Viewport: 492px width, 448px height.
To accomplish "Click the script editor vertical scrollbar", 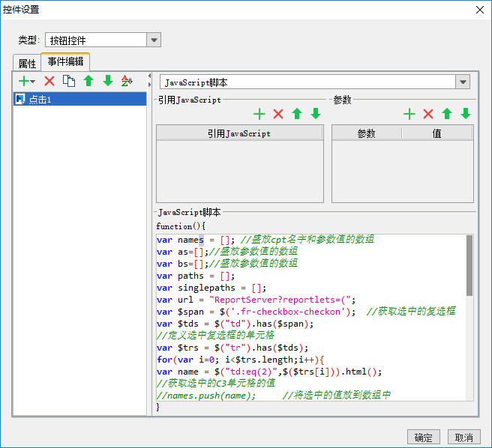I will pyautogui.click(x=469, y=265).
